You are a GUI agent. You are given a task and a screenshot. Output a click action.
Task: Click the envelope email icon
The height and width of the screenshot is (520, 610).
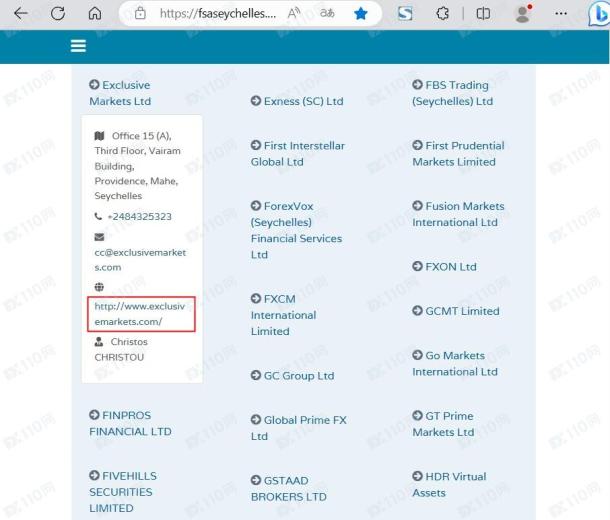coord(99,237)
